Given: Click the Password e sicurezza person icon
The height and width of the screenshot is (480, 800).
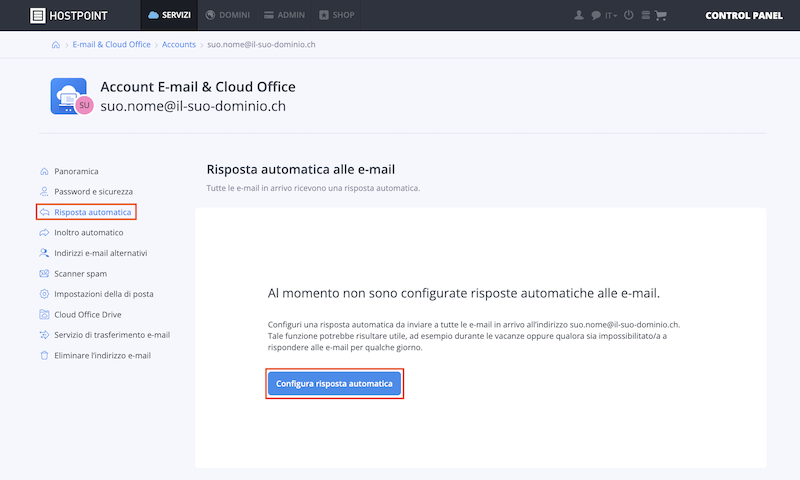Looking at the screenshot, I should 44,192.
